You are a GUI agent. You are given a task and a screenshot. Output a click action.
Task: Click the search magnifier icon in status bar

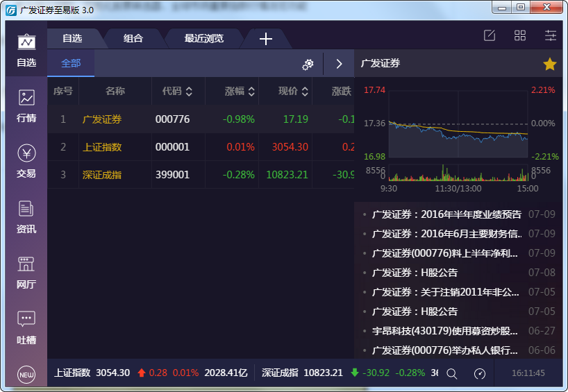tap(452, 373)
